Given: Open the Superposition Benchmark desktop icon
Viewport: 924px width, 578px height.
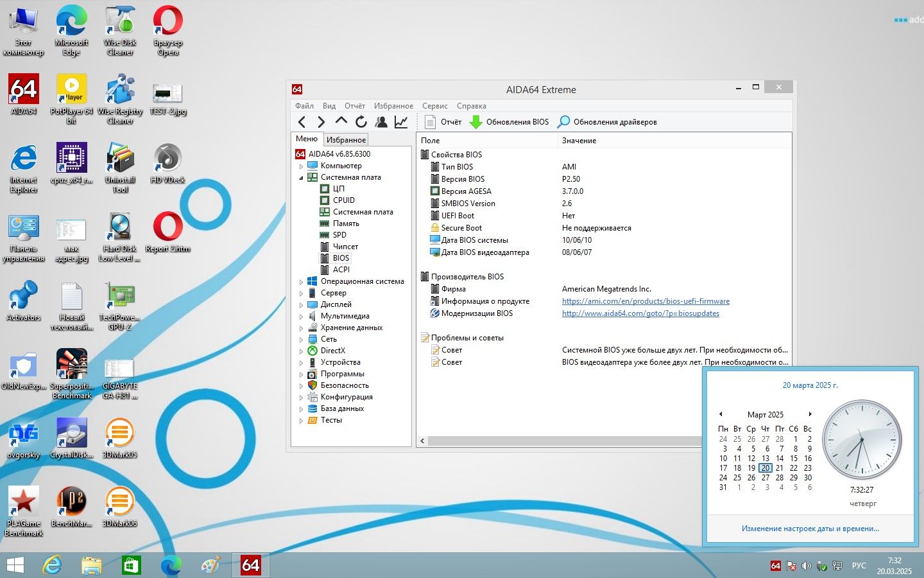Looking at the screenshot, I should coord(72,374).
